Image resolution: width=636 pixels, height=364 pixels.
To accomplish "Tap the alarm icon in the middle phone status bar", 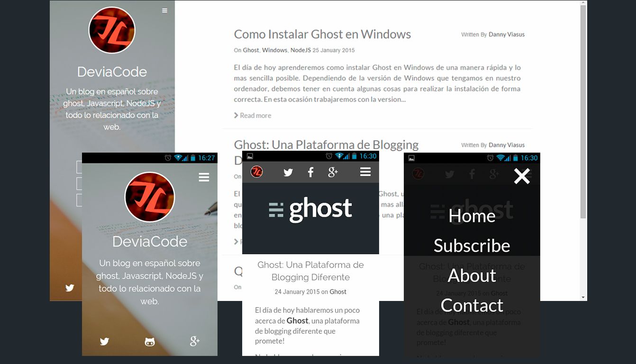I will tap(329, 156).
